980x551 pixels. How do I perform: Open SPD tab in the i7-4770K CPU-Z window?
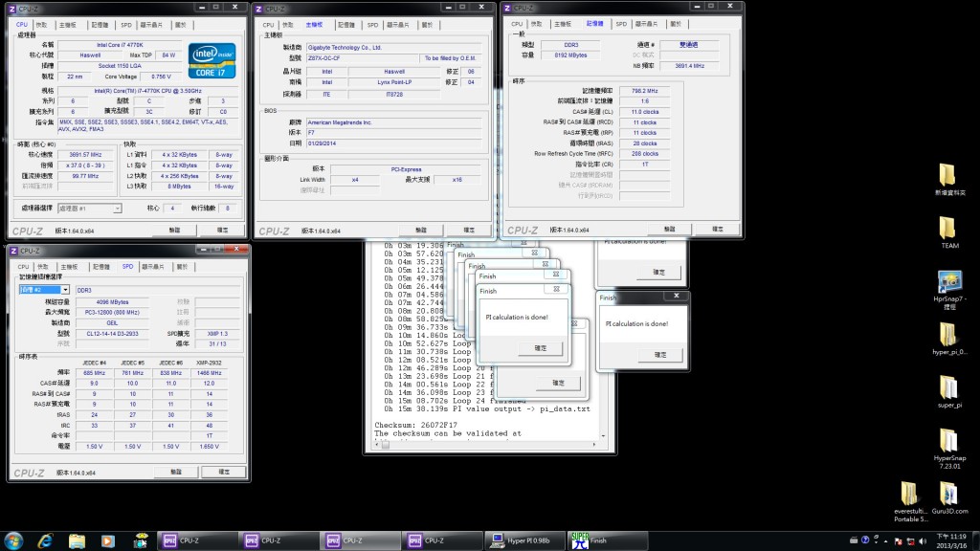point(126,25)
